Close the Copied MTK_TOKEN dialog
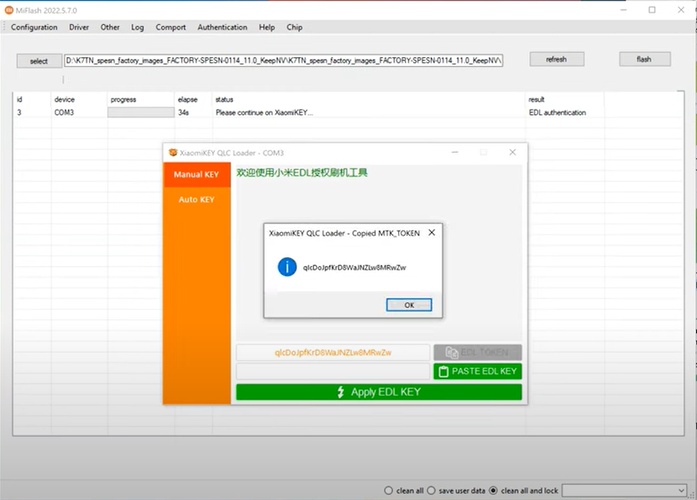 coord(432,232)
